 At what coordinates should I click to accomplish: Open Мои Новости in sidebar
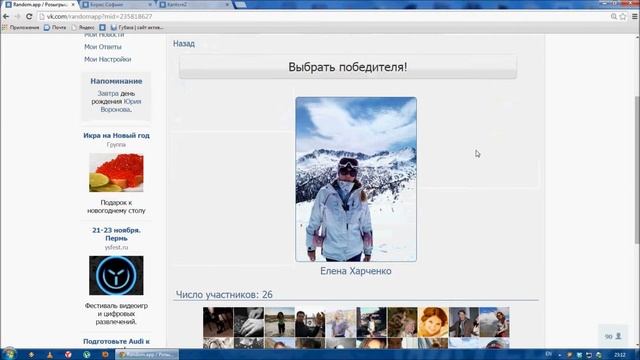104,36
